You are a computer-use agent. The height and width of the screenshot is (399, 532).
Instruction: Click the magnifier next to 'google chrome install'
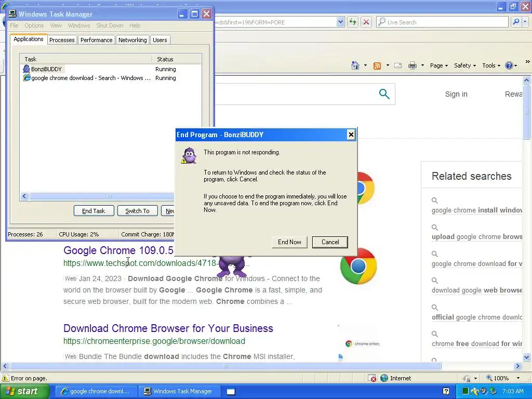tap(435, 200)
